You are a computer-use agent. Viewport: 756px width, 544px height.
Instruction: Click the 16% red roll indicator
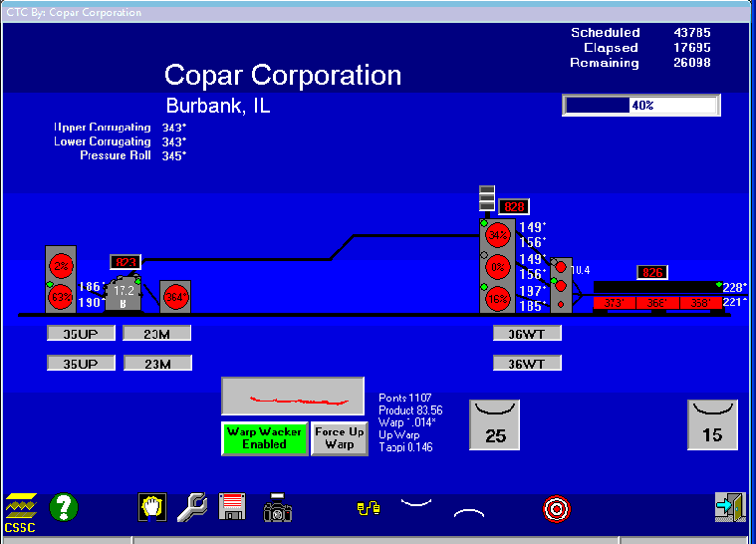pos(498,299)
